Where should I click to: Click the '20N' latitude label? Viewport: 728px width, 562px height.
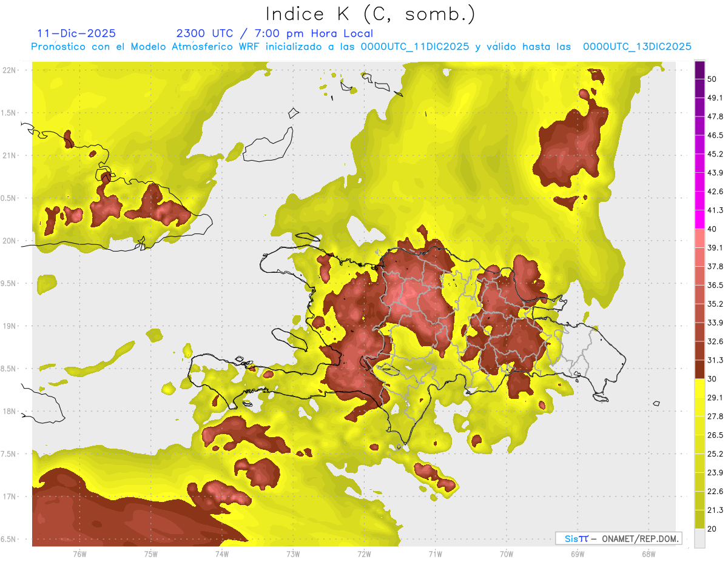(x=9, y=241)
